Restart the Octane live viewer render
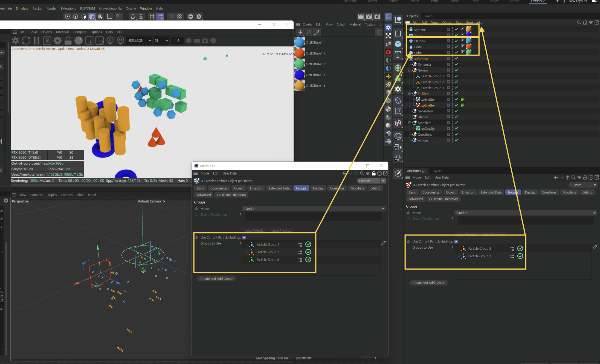 coord(26,41)
